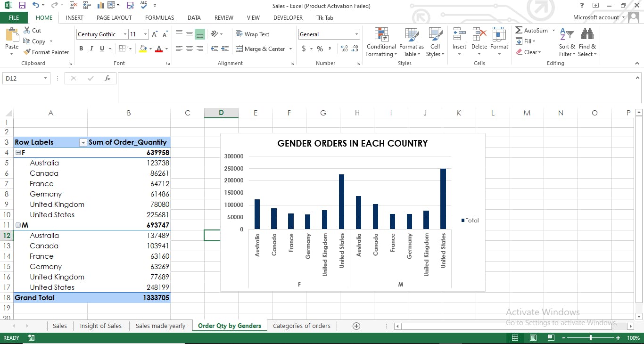Click the Font Color red A swatch
Image resolution: width=644 pixels, height=344 pixels.
159,49
